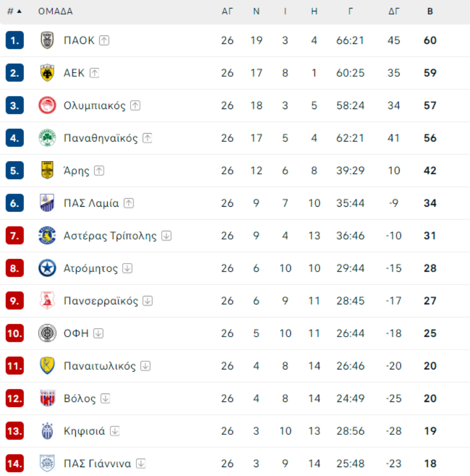470x476 pixels.
Task: Click the up-arrow promotion icon beside ΠΑΟΚ
Action: (x=104, y=40)
